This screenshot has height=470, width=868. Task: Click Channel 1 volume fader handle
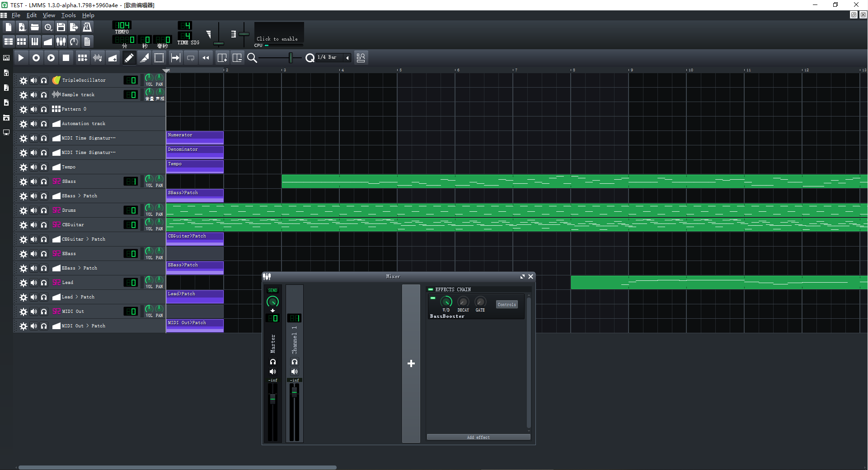click(x=294, y=393)
